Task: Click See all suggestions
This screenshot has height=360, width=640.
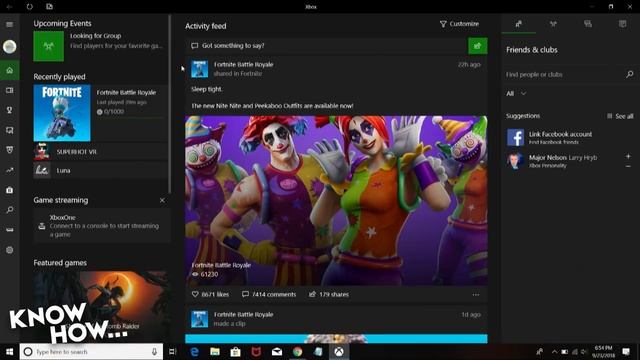Action: click(620, 116)
